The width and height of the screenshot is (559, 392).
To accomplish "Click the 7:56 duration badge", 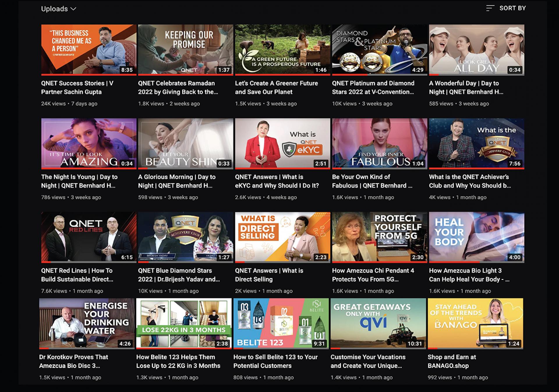I will click(515, 164).
